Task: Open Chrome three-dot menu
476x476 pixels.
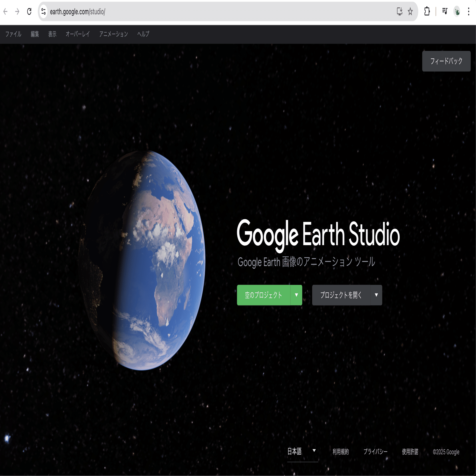Action: [469, 11]
